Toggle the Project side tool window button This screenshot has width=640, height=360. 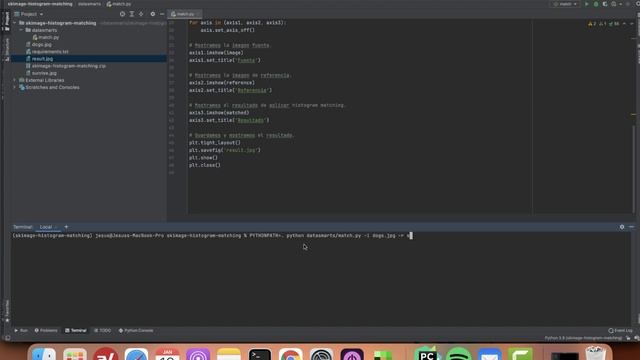(7, 21)
